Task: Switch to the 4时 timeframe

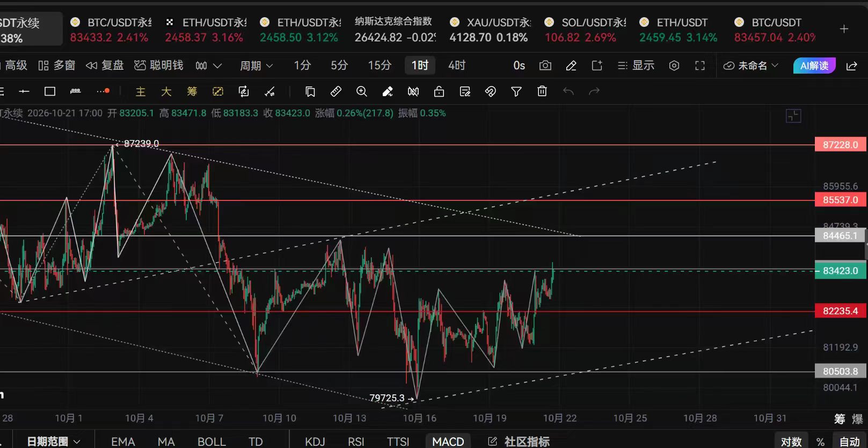Action: tap(457, 66)
